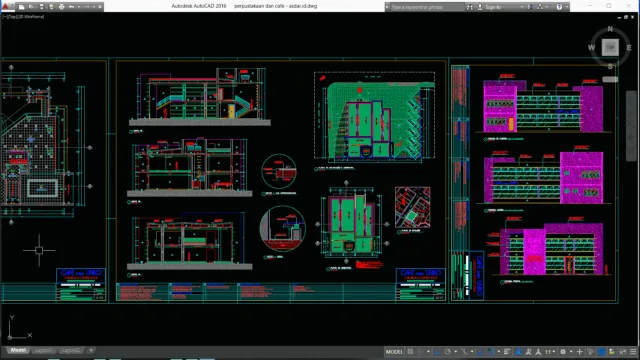Click S on ViewCube compass

[610, 66]
